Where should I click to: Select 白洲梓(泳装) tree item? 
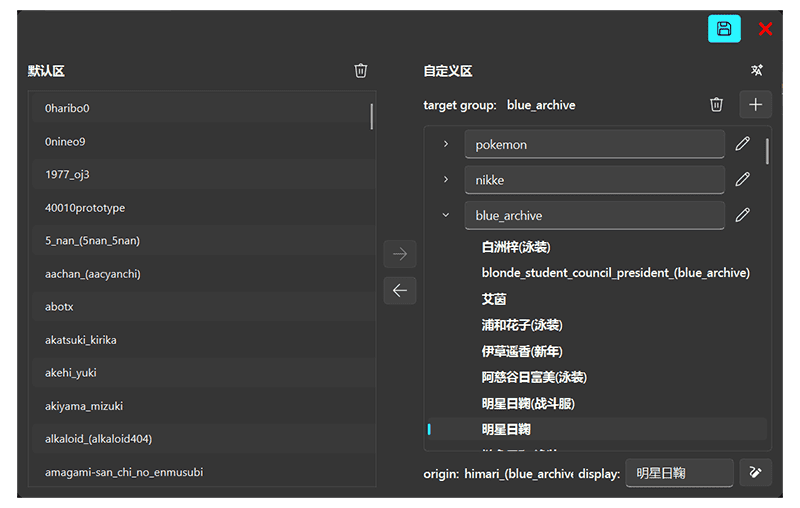click(x=516, y=247)
